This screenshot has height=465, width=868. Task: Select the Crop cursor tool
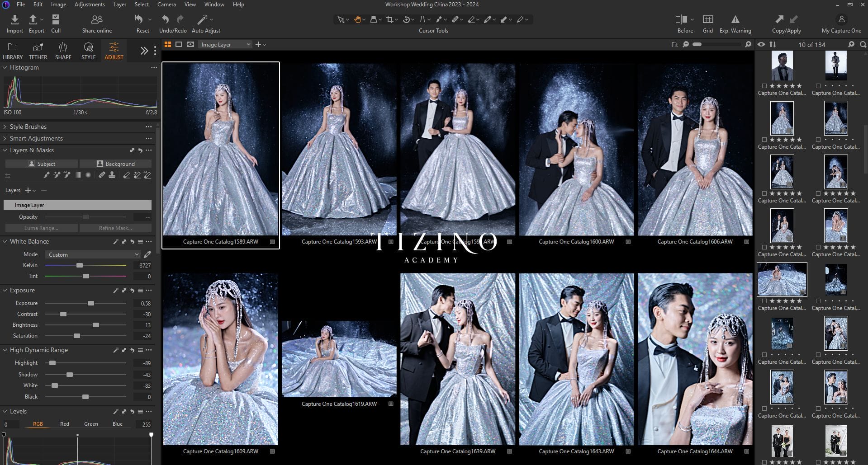coord(390,19)
